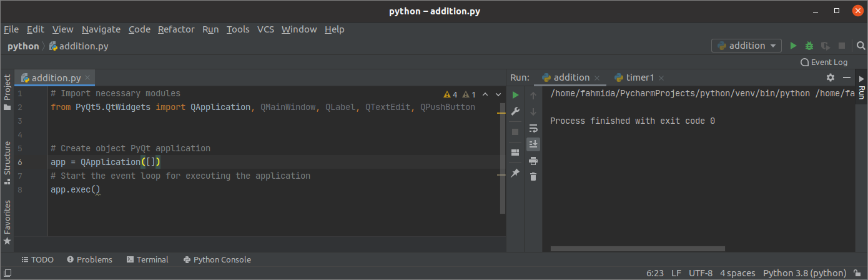Click the print output icon
Viewport: 868px width, 280px height.
coord(533,161)
